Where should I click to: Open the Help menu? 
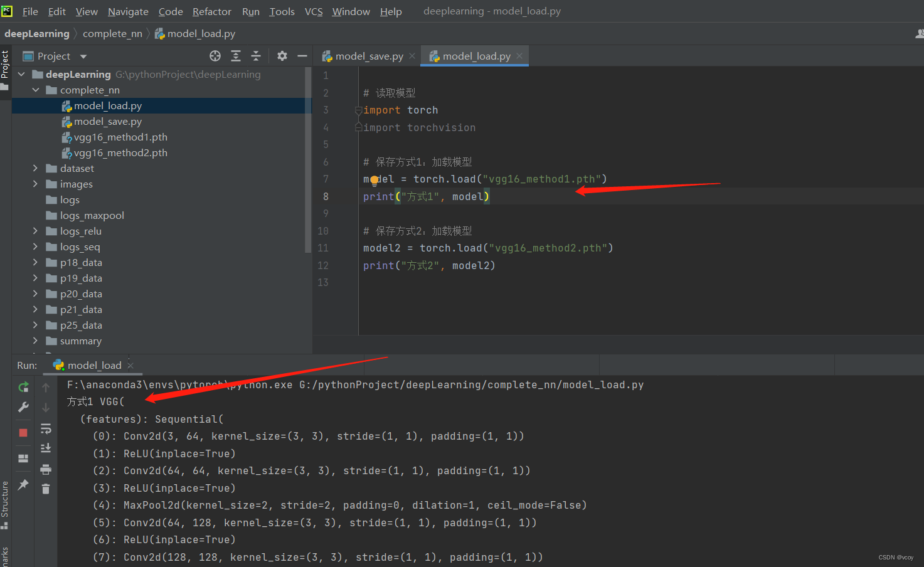391,11
